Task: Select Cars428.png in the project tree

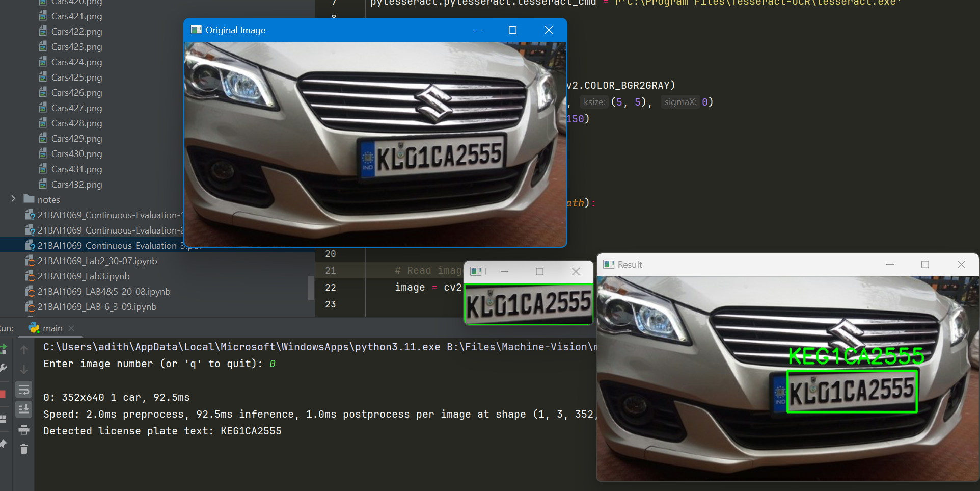Action: [76, 123]
